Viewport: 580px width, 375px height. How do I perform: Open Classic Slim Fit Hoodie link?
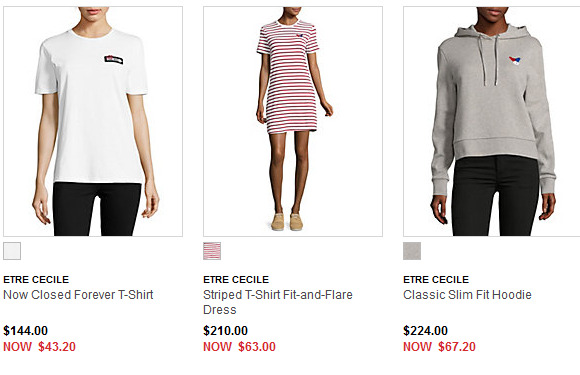467,295
